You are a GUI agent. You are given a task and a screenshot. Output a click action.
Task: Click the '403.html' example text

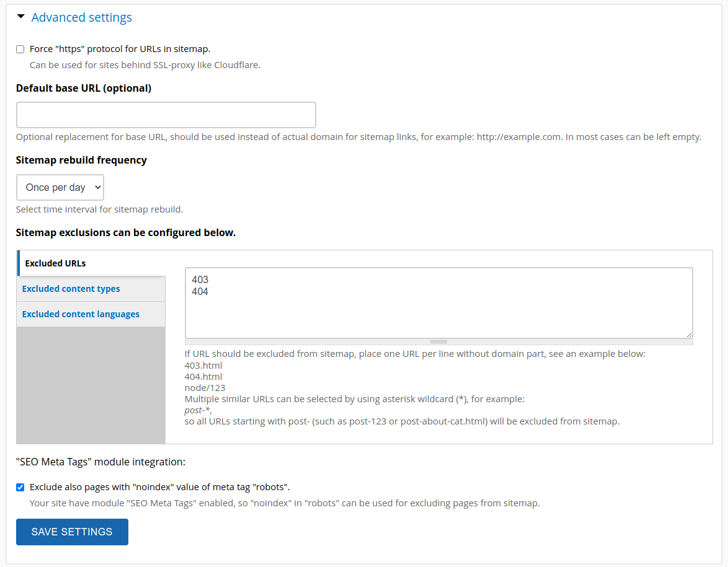pyautogui.click(x=203, y=366)
